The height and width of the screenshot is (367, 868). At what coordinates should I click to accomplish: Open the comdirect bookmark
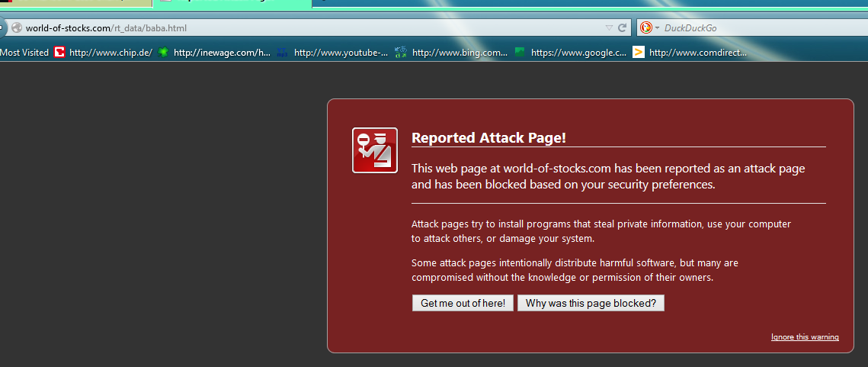(690, 53)
